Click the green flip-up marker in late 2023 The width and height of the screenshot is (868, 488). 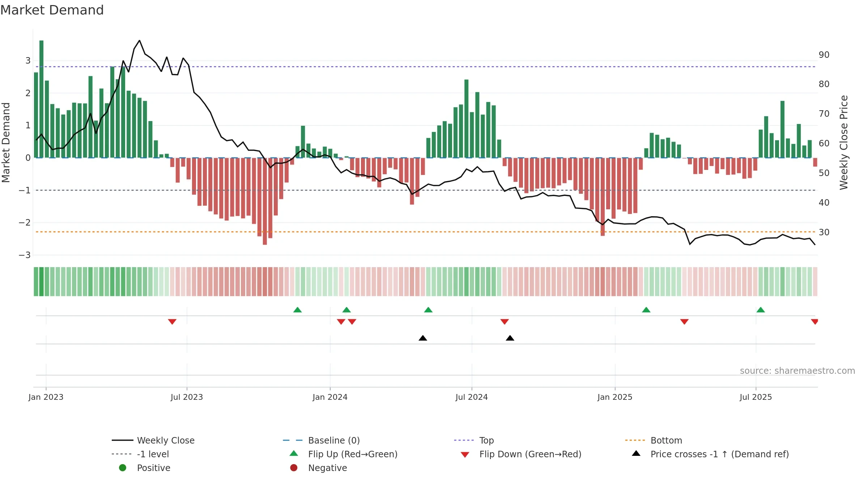click(297, 310)
